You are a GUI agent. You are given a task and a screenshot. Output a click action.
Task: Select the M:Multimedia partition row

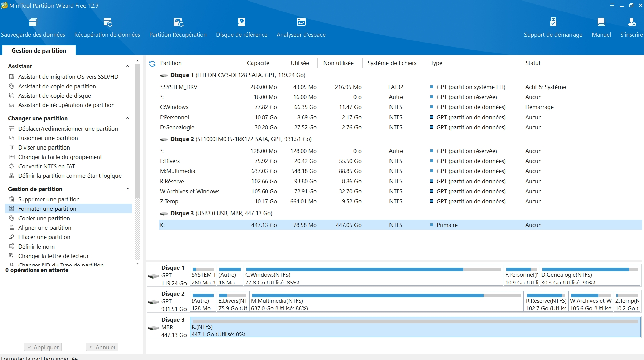coord(400,171)
